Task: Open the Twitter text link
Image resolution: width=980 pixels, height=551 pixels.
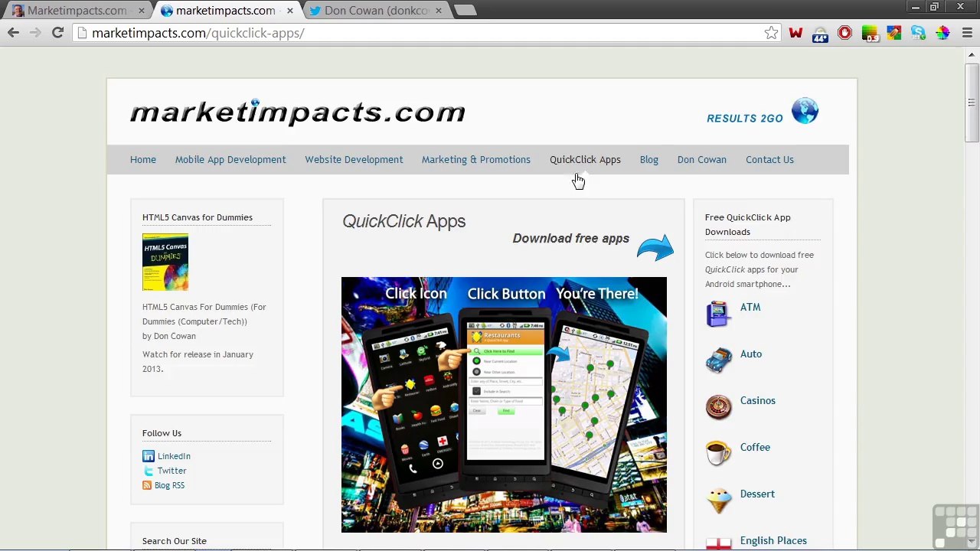Action: coord(172,471)
